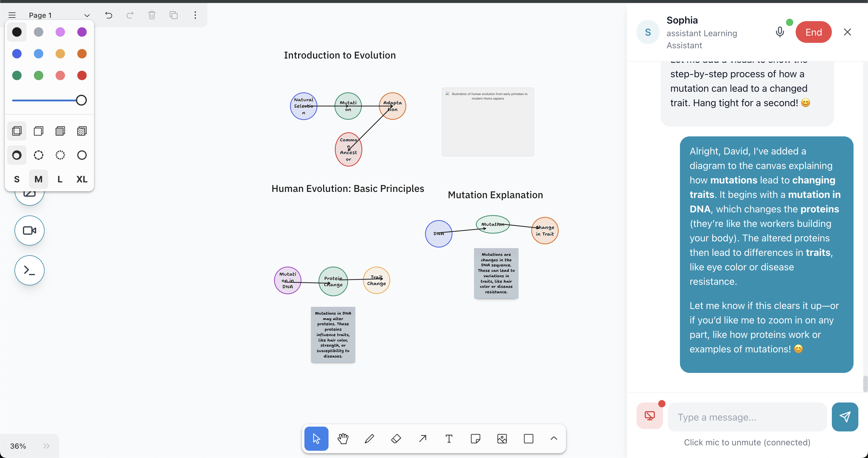Select the Eraser tool
Image resolution: width=868 pixels, height=458 pixels.
coord(396,439)
